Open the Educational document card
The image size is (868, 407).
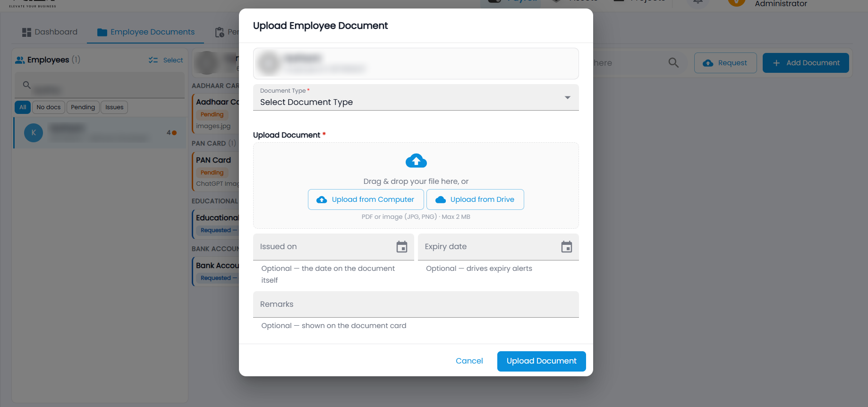coord(216,224)
